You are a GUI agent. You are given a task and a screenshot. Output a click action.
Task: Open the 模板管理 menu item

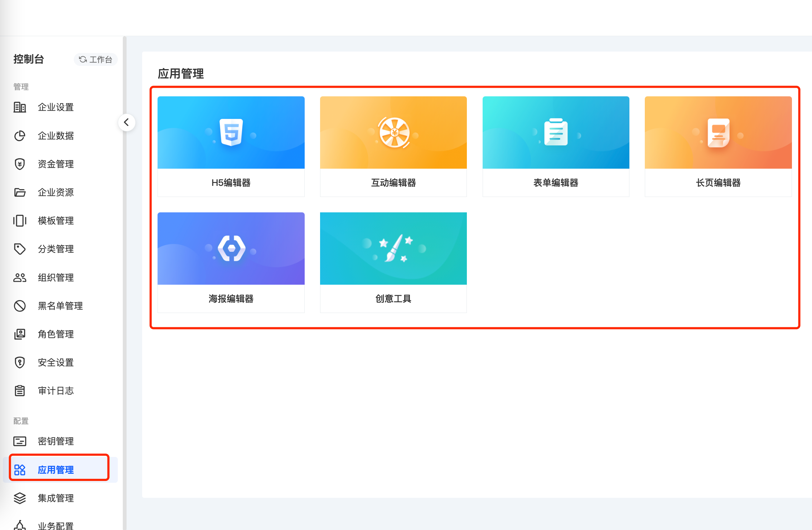[56, 221]
